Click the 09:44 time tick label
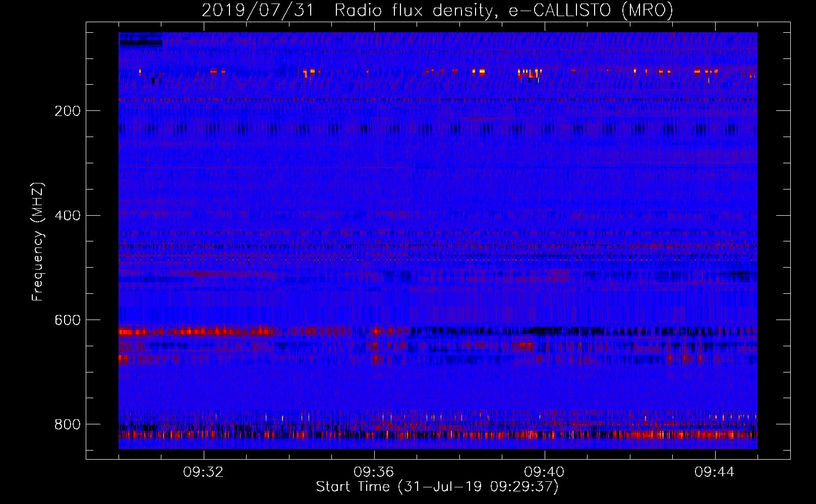This screenshot has width=816, height=504. click(x=715, y=472)
